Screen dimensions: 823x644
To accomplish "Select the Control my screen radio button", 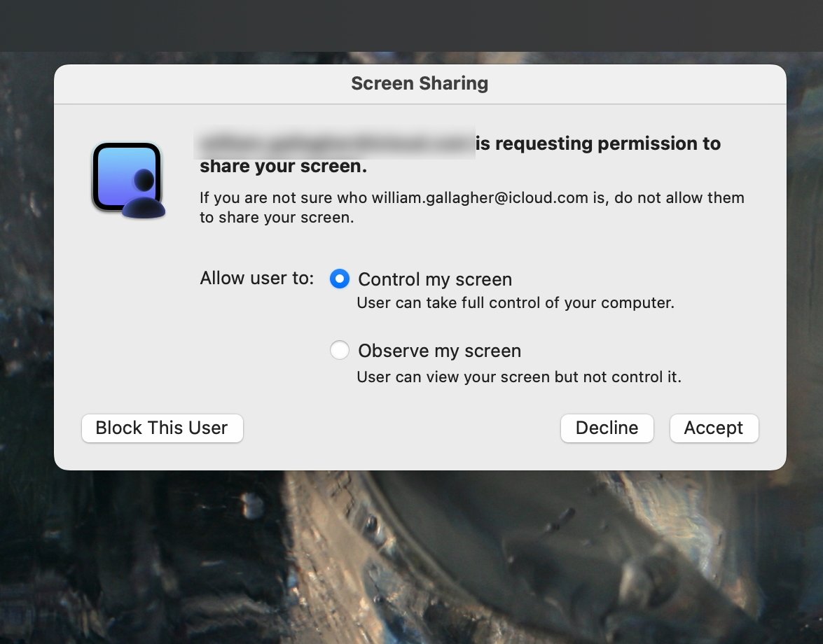I will tap(340, 279).
